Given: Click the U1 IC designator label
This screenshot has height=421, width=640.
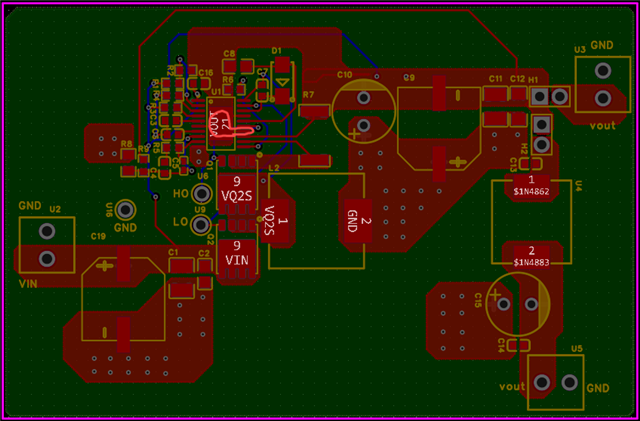Looking at the screenshot, I should point(216,91).
